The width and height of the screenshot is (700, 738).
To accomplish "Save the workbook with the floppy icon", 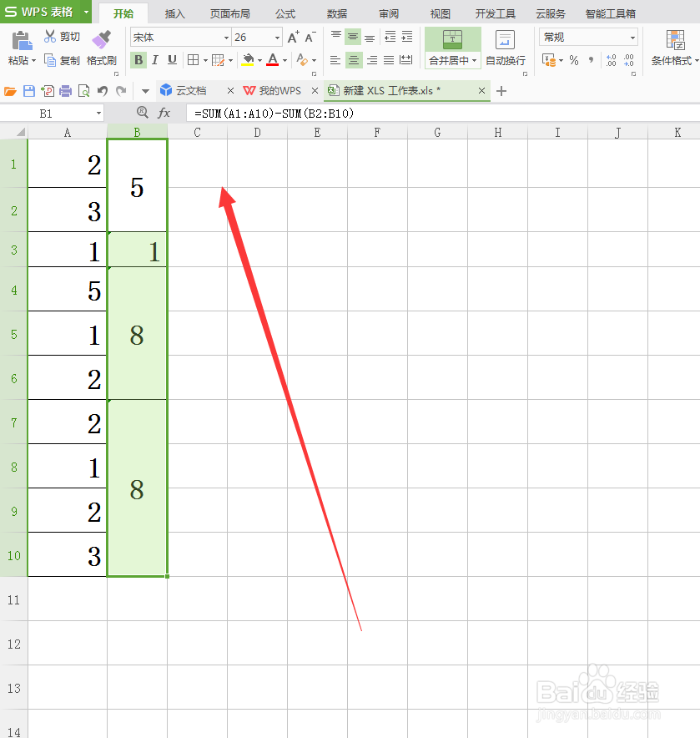I will click(x=29, y=91).
